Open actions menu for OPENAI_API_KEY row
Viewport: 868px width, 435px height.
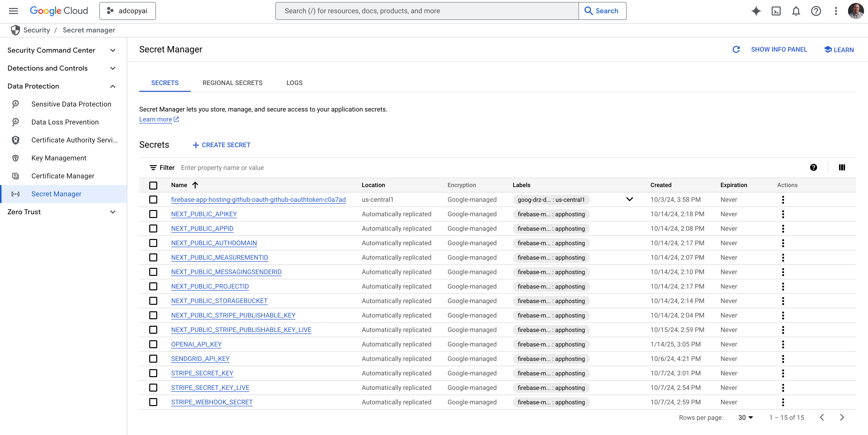783,344
